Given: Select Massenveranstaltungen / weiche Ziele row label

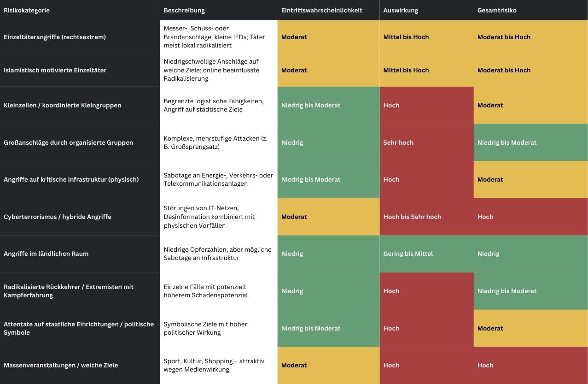Looking at the screenshot, I should point(61,365).
